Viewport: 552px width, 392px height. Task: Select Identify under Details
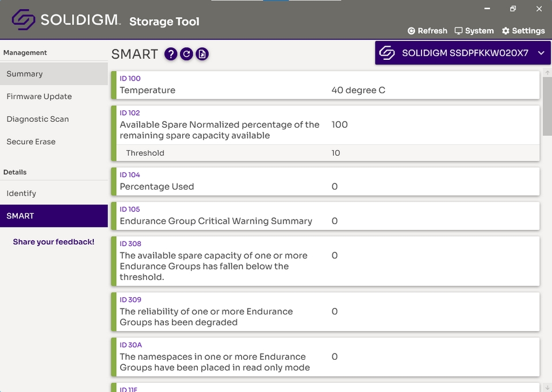pyautogui.click(x=54, y=193)
